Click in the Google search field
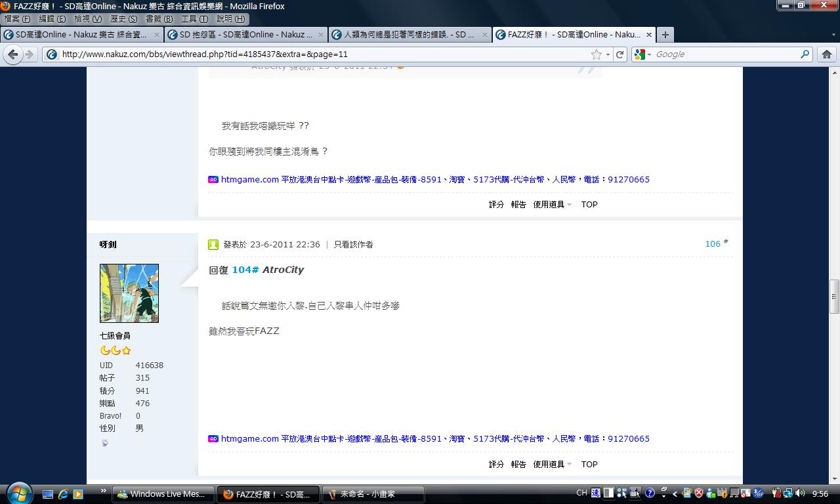The height and width of the screenshot is (504, 840). pos(725,54)
